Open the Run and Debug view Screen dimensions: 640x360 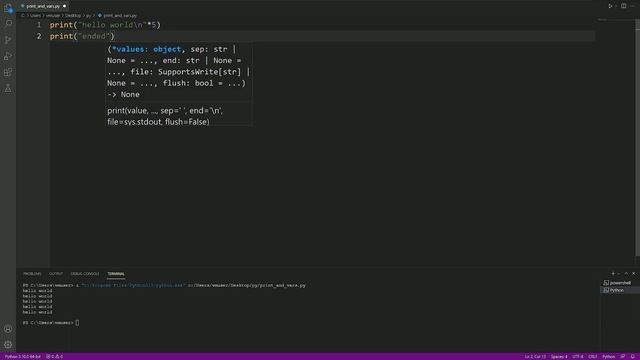coord(8,56)
